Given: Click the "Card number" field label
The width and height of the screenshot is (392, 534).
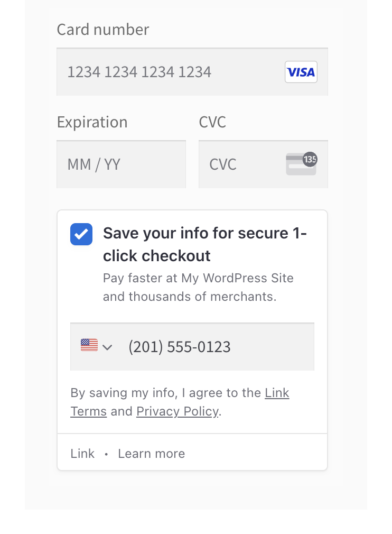Looking at the screenshot, I should tap(103, 30).
